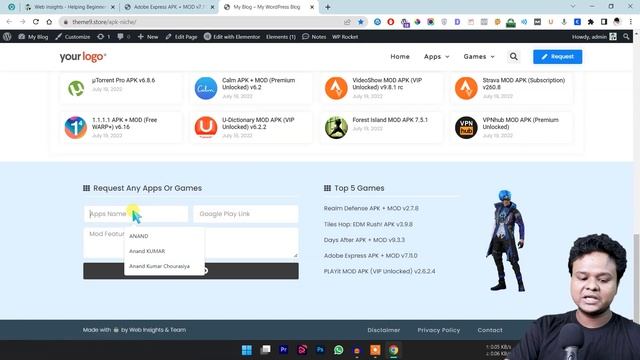Open the Calm app icon
This screenshot has width=640, height=360.
pyautogui.click(x=206, y=88)
